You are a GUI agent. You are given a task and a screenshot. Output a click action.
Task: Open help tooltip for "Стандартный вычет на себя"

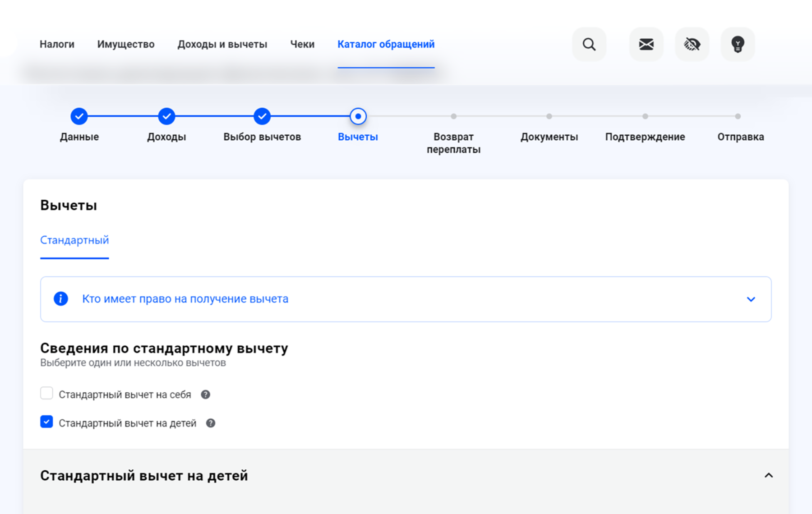tap(205, 395)
